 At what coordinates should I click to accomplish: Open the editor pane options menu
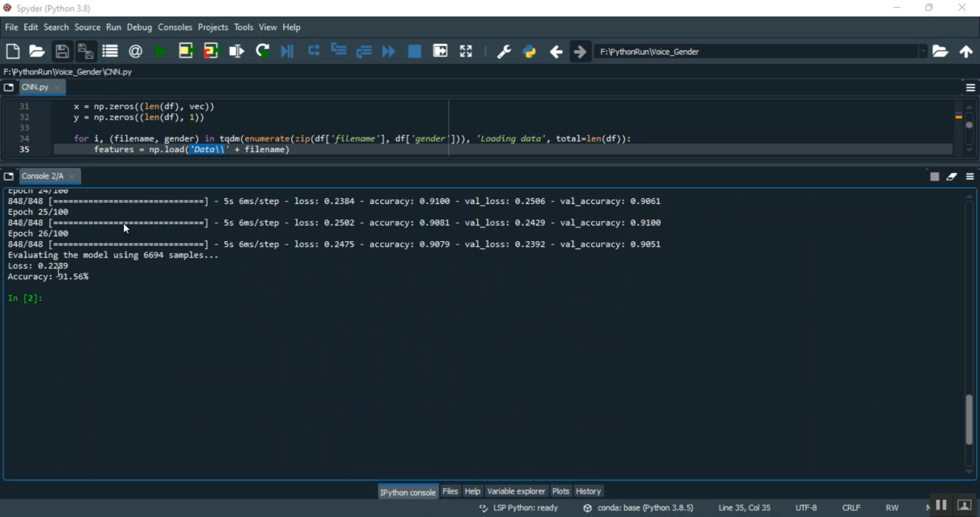point(970,88)
